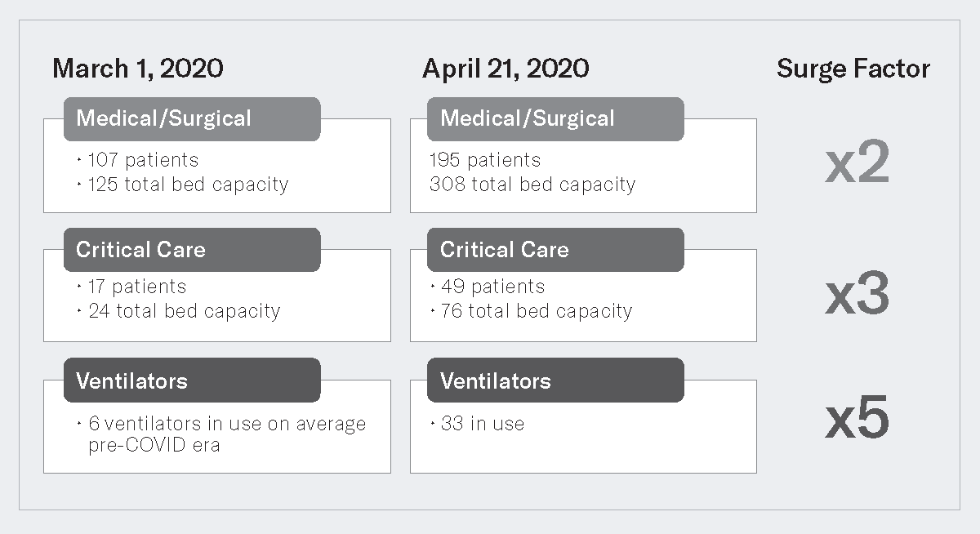Screen dimensions: 980x534
Task: Click the x2 surge factor
Action: [857, 165]
